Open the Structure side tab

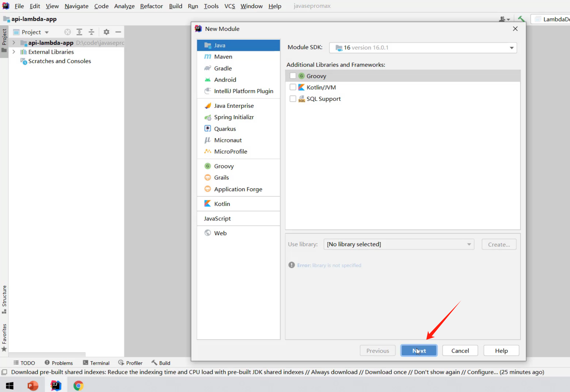4,299
